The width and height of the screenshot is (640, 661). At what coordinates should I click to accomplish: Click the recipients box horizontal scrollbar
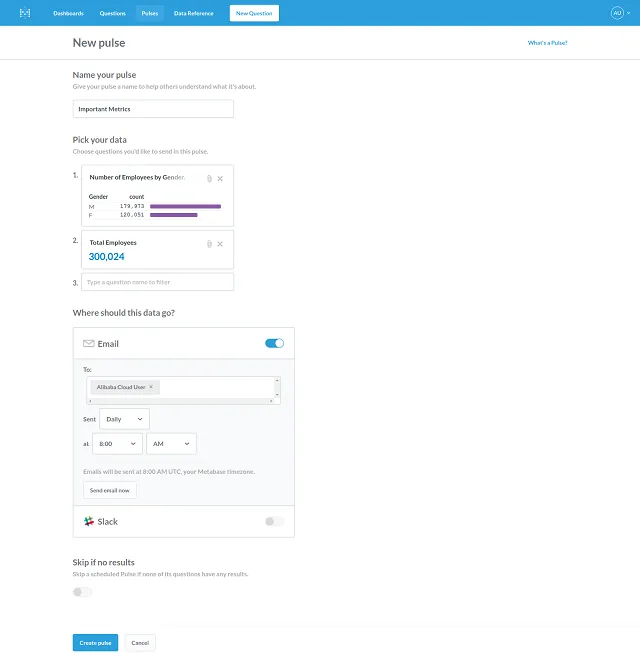coord(180,401)
